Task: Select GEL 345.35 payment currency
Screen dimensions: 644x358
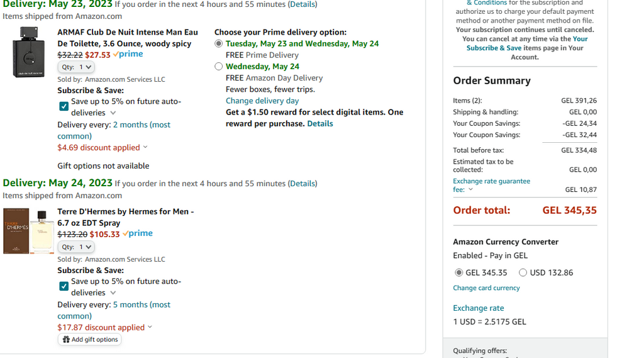Action: coord(458,272)
